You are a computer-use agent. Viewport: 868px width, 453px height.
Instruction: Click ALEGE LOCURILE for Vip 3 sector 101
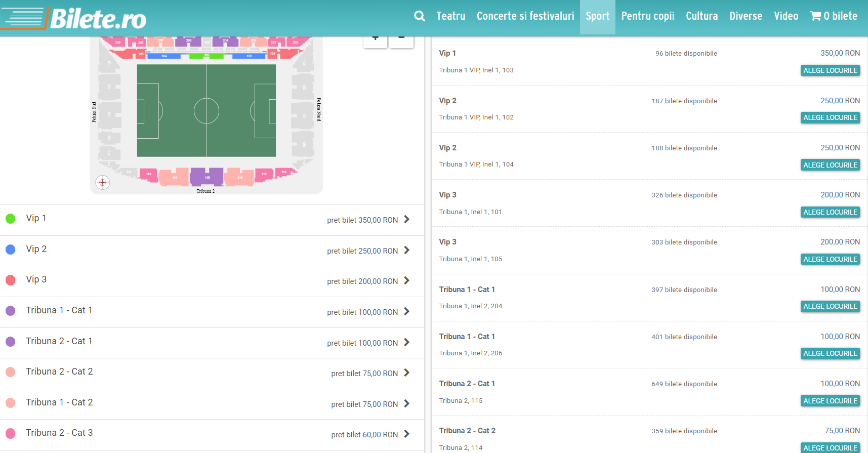click(830, 212)
